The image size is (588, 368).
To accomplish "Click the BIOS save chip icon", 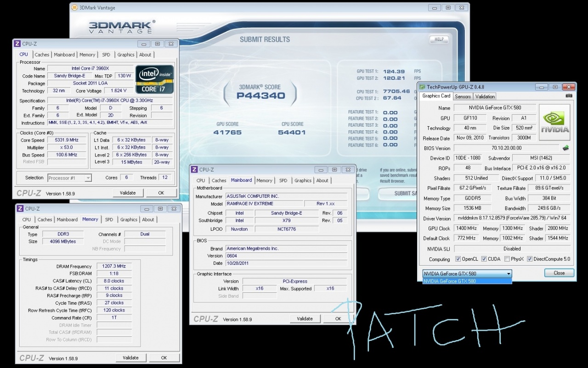I will pos(566,148).
